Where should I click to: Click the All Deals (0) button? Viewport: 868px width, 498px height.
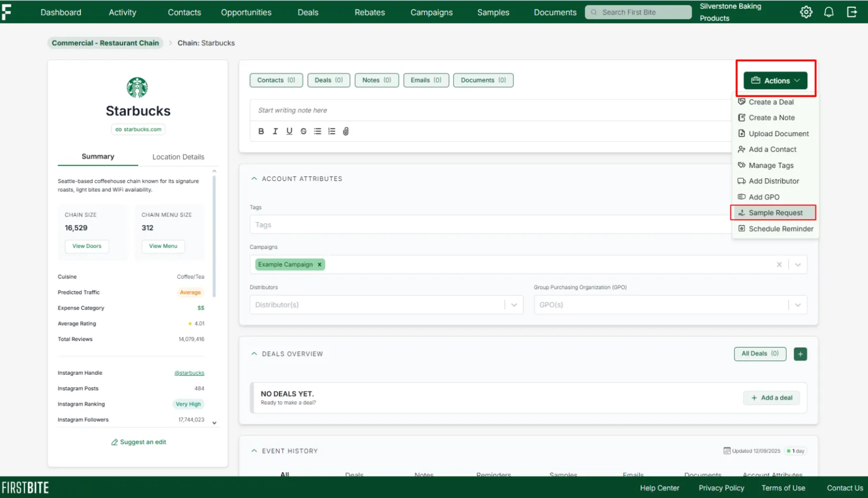pos(760,354)
